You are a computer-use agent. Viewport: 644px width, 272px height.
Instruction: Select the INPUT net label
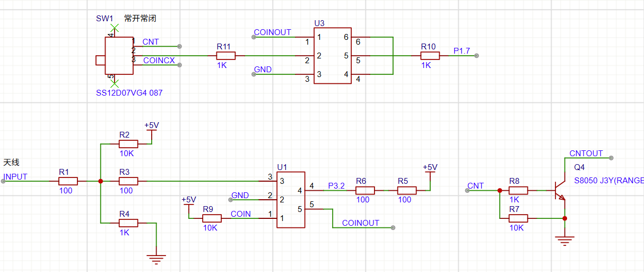15,177
